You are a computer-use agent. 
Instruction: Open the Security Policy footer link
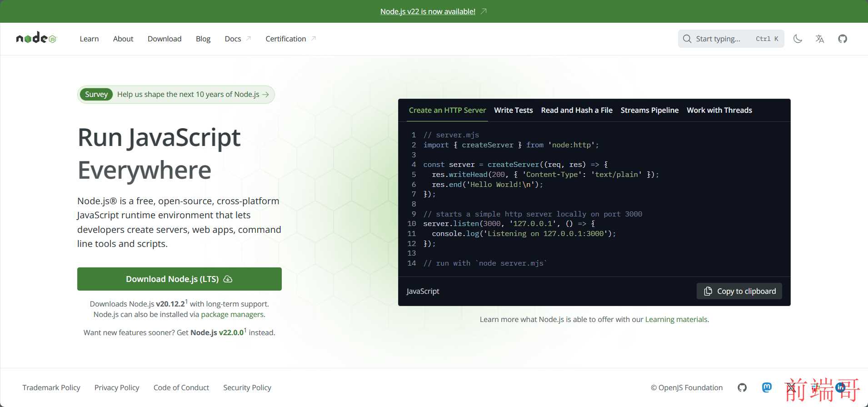pyautogui.click(x=247, y=387)
